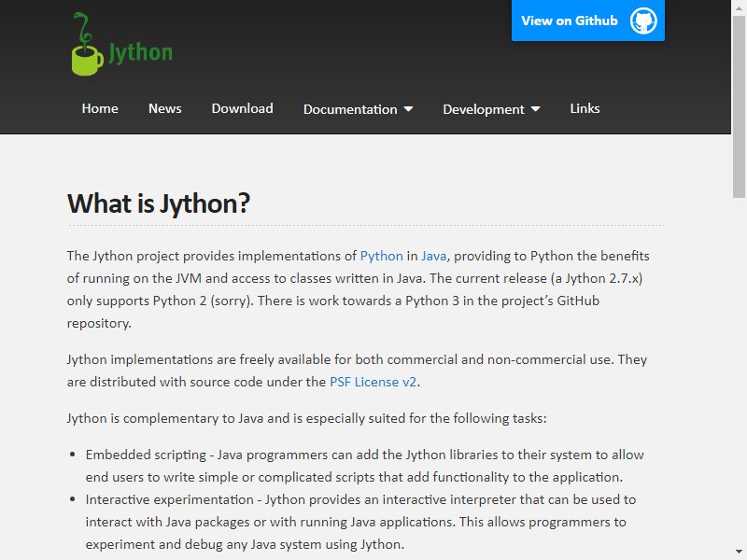Screen dimensions: 747x560
Task: Go to the Home menu item
Action: (x=100, y=108)
